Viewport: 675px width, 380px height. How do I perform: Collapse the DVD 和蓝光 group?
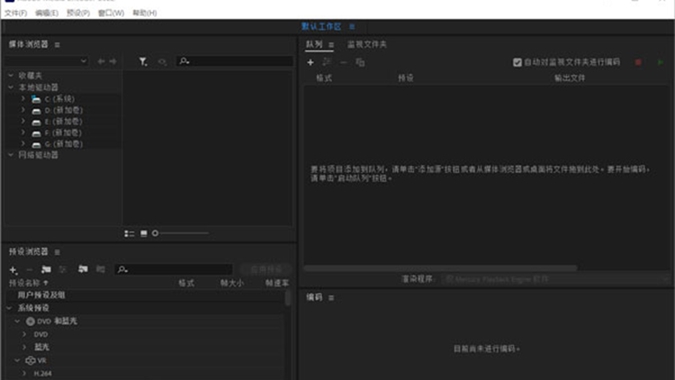tap(17, 321)
